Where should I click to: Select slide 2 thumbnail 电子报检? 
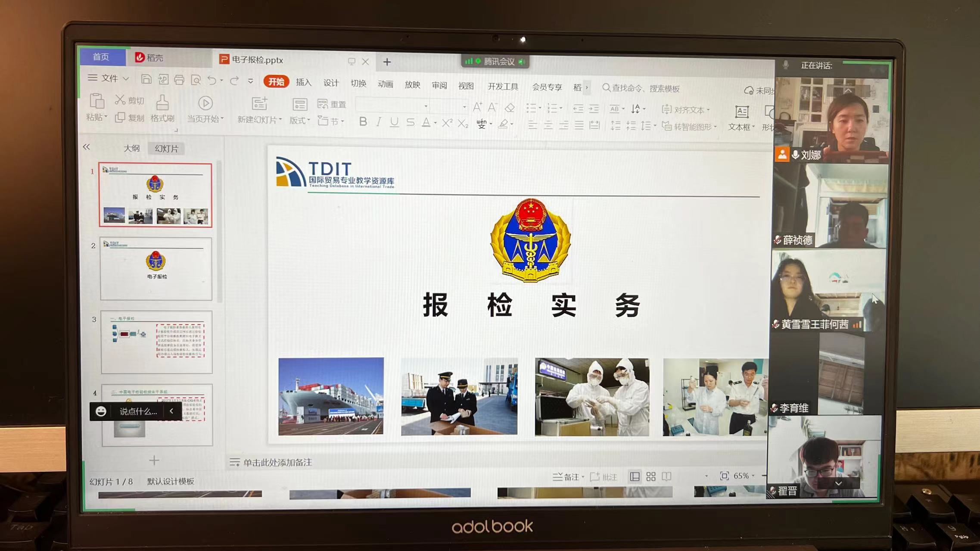click(x=156, y=268)
